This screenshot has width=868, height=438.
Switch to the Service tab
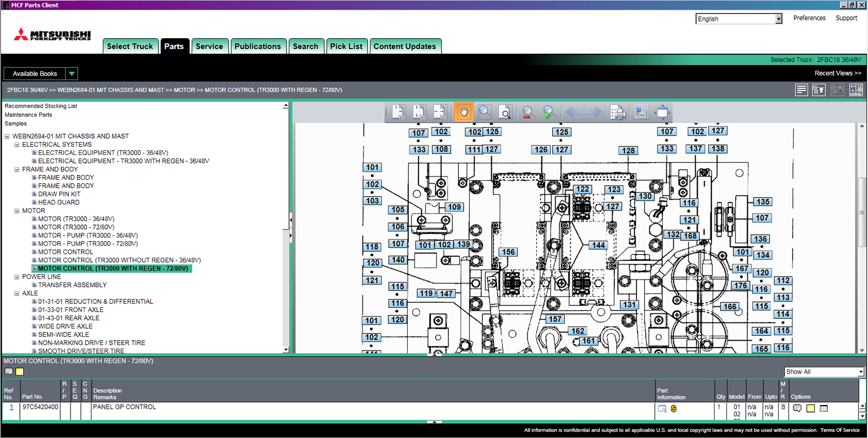[x=209, y=46]
